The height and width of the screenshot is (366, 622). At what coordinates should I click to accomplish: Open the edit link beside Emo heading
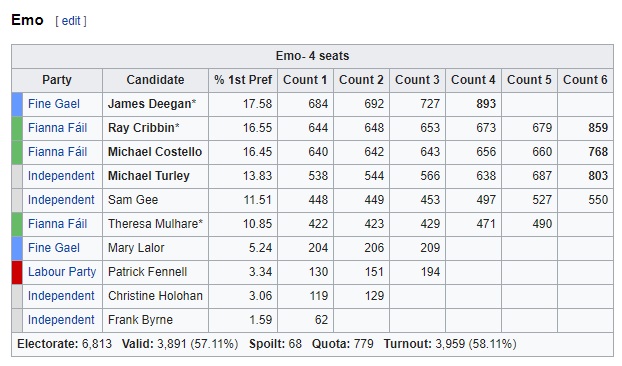(x=71, y=21)
